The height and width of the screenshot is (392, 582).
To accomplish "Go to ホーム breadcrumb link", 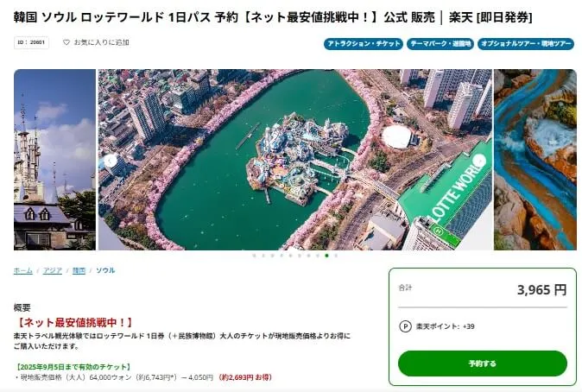I will click(23, 270).
